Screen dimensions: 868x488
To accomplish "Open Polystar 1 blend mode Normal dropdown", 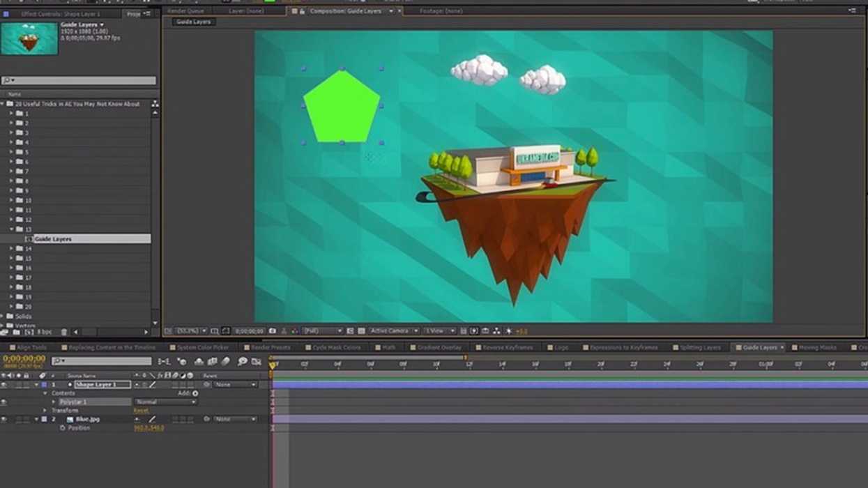I will [166, 402].
